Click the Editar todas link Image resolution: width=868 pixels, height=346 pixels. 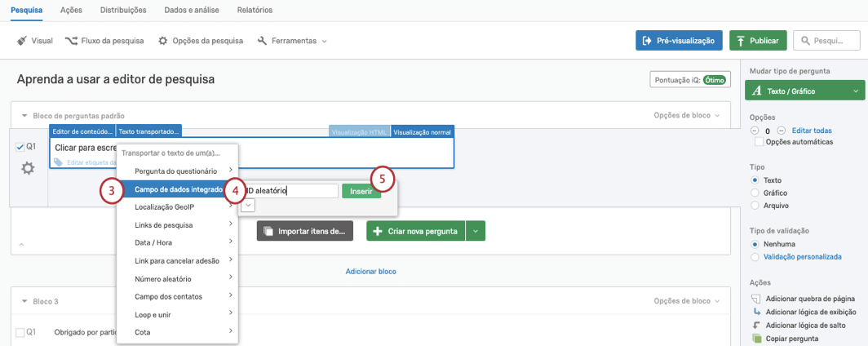coord(812,131)
